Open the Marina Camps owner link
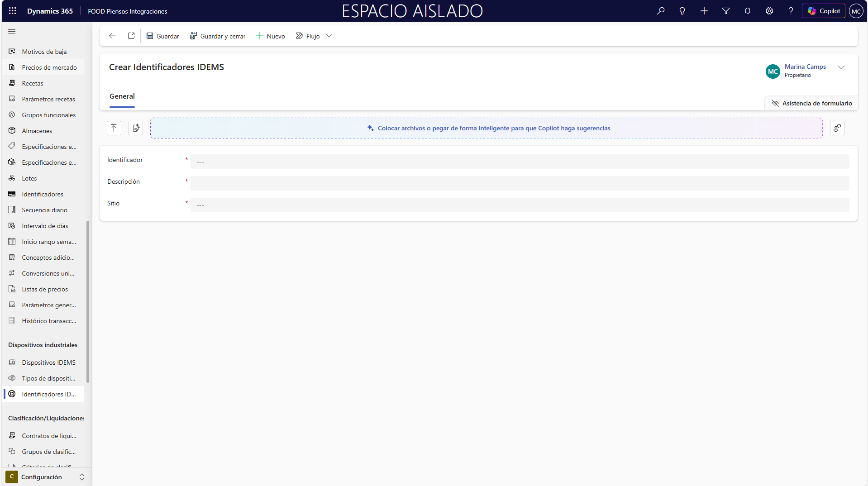868x486 pixels. click(805, 67)
